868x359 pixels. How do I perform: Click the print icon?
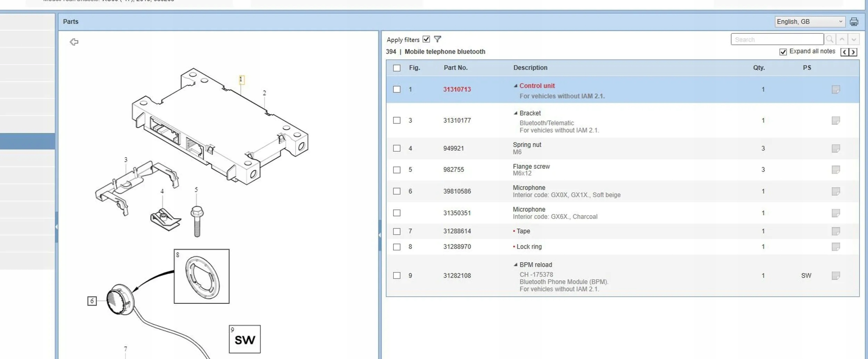coord(854,22)
